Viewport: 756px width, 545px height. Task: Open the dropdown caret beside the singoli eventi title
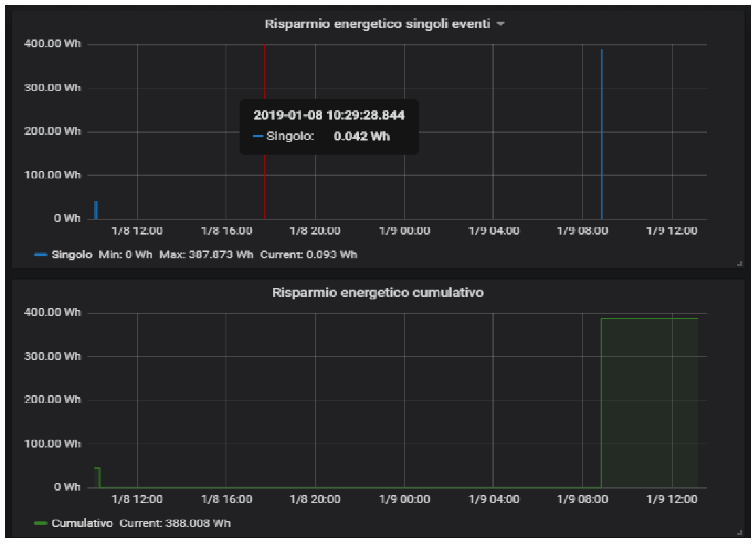tap(500, 24)
